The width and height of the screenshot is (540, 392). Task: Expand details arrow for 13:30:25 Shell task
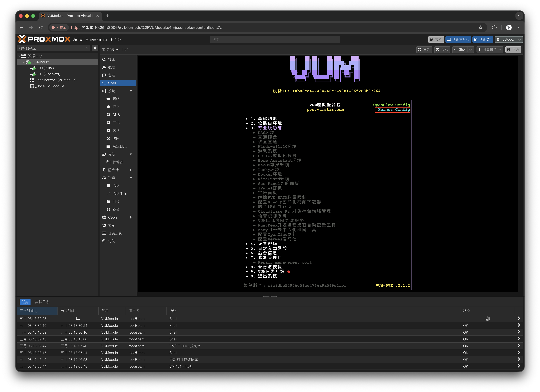tap(519, 318)
